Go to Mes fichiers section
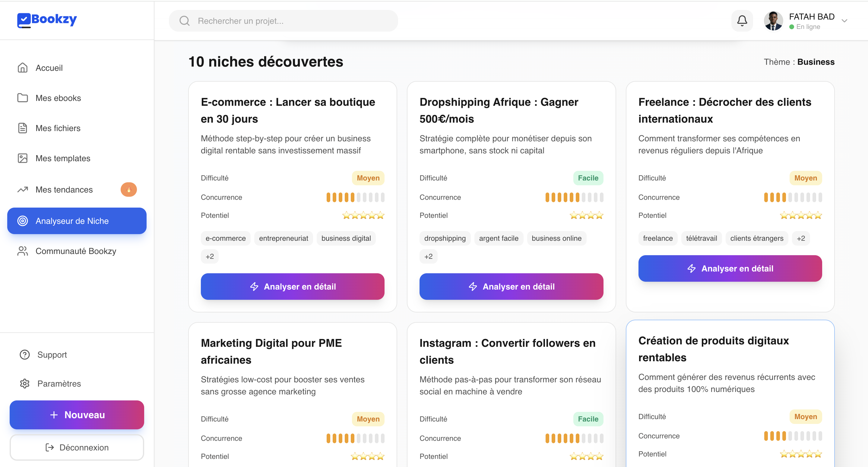 (x=58, y=128)
